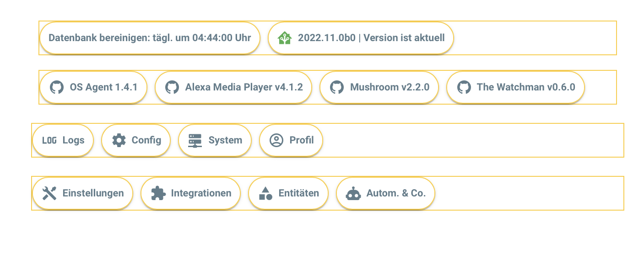Viewport: 644px width, 254px height.
Task: Click the server icon on the System chip
Action: point(195,140)
